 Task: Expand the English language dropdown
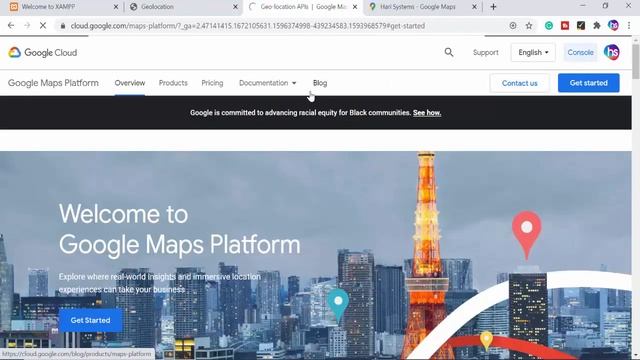533,53
